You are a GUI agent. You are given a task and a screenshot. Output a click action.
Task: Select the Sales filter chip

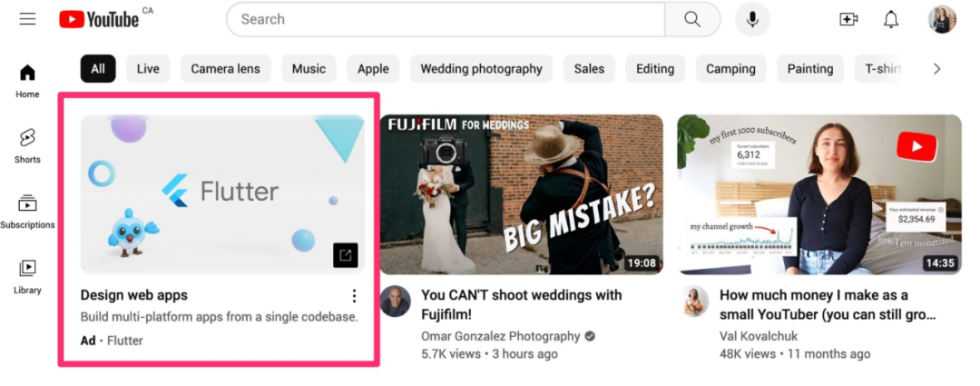[590, 69]
